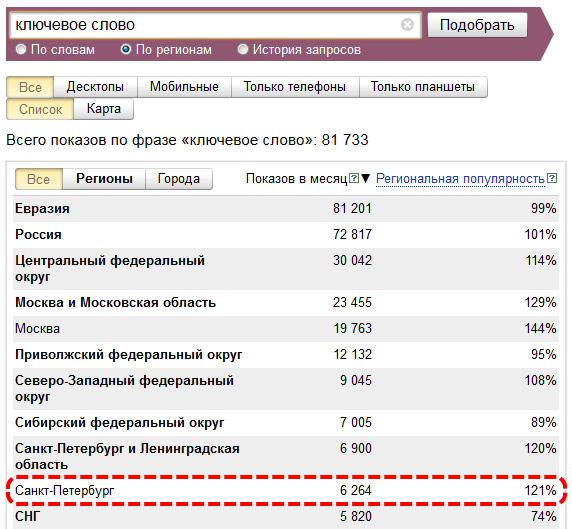Select the Все device filter tab
The width and height of the screenshot is (572, 529).
point(30,87)
